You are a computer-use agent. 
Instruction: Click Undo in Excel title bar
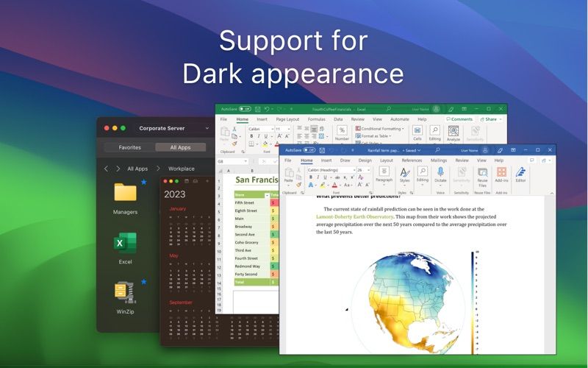[267, 109]
